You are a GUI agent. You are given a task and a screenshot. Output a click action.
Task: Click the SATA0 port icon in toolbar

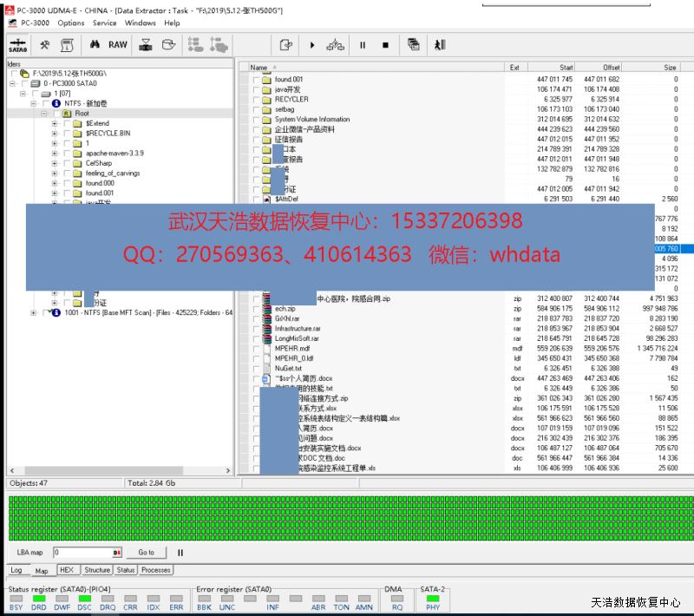coord(17,45)
